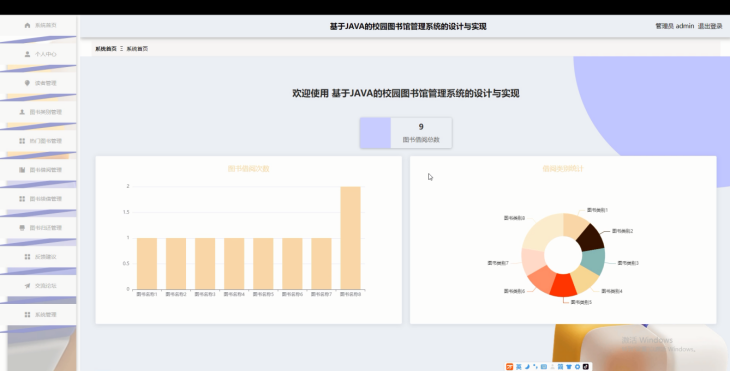Click the bar for 图书名称2

(176, 263)
